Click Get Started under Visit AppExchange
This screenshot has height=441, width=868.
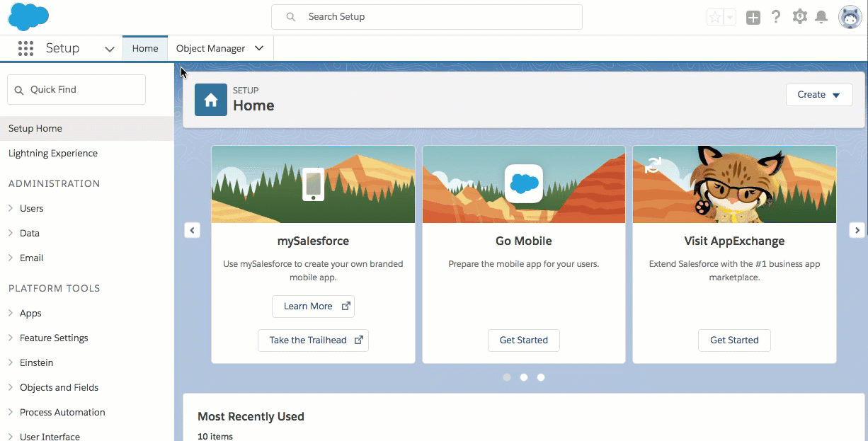tap(734, 340)
